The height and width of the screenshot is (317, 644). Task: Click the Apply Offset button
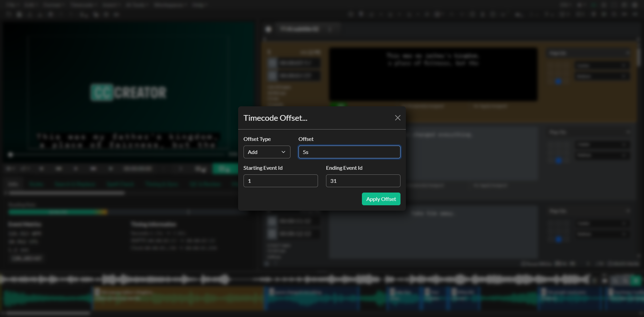pos(381,199)
